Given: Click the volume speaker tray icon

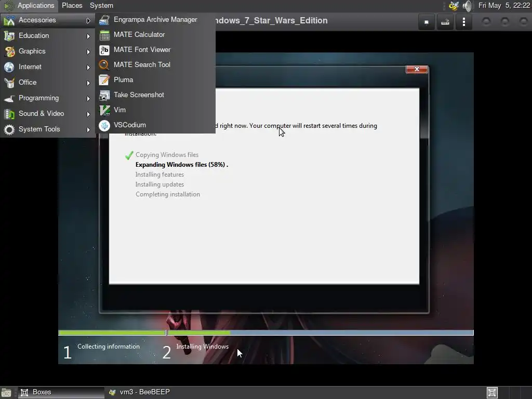Looking at the screenshot, I should (467, 5).
